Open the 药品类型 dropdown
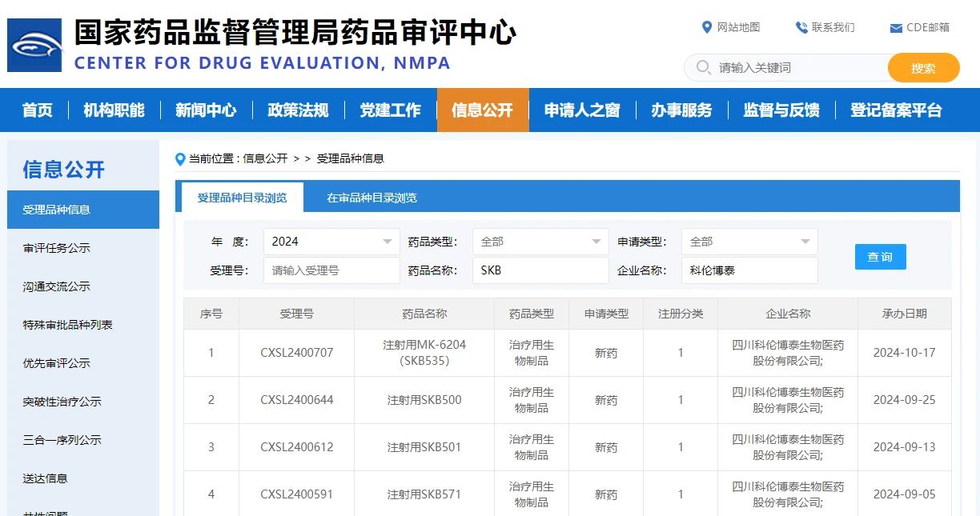The image size is (980, 516). coord(540,242)
